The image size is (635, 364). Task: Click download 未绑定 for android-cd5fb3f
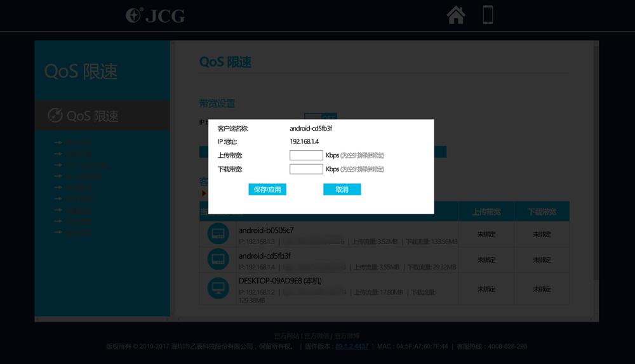pos(542,259)
